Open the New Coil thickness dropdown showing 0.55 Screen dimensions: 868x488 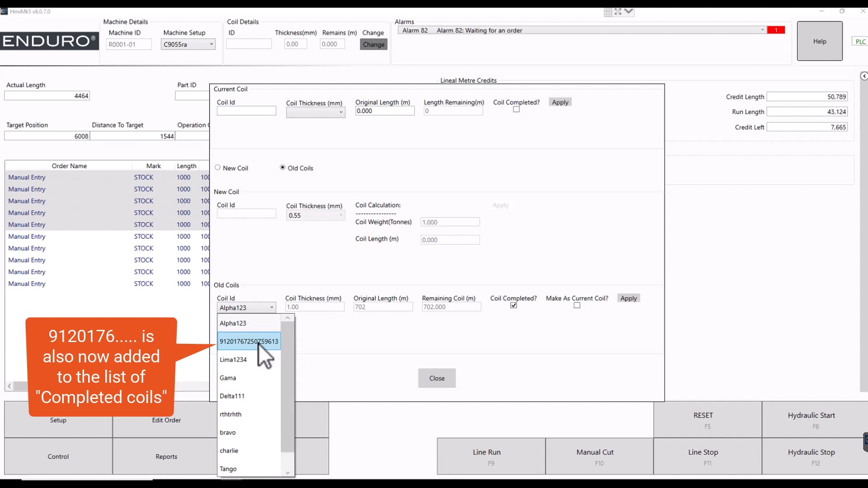point(341,216)
